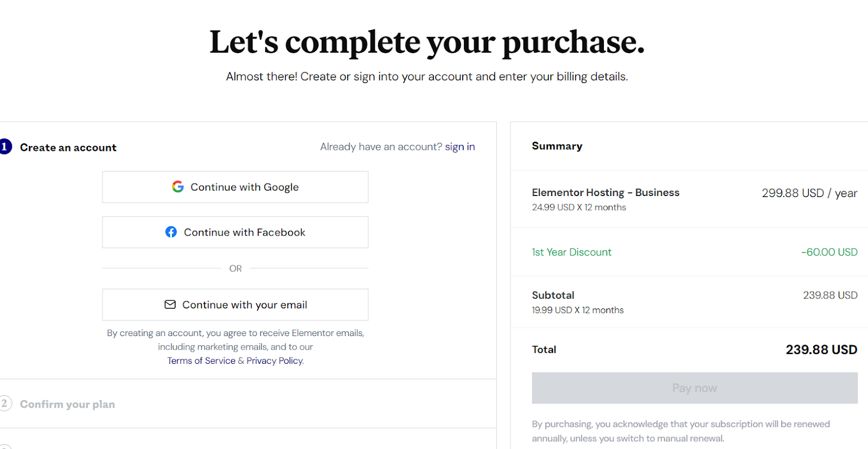Click the 1st Year Discount label
This screenshot has width=868, height=449.
coord(571,252)
